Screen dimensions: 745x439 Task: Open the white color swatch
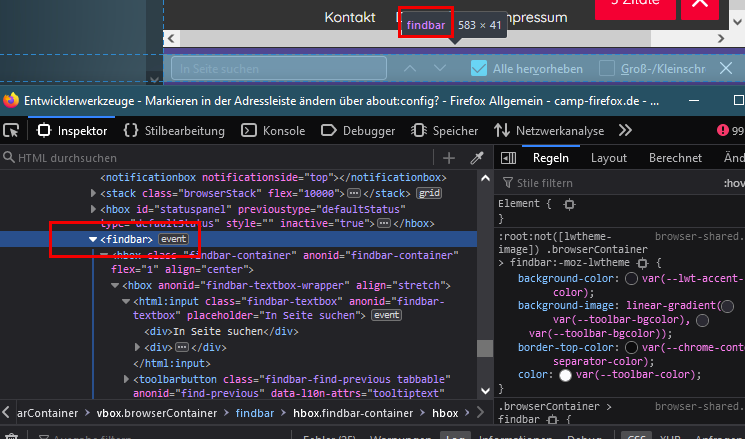click(565, 375)
